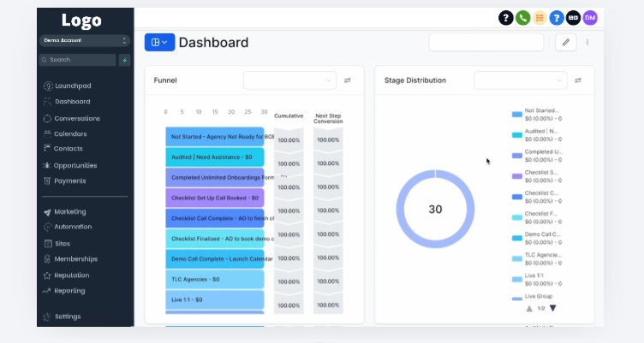Click Audited | N... legend color swatch
The height and width of the screenshot is (343, 644).
pos(517,135)
